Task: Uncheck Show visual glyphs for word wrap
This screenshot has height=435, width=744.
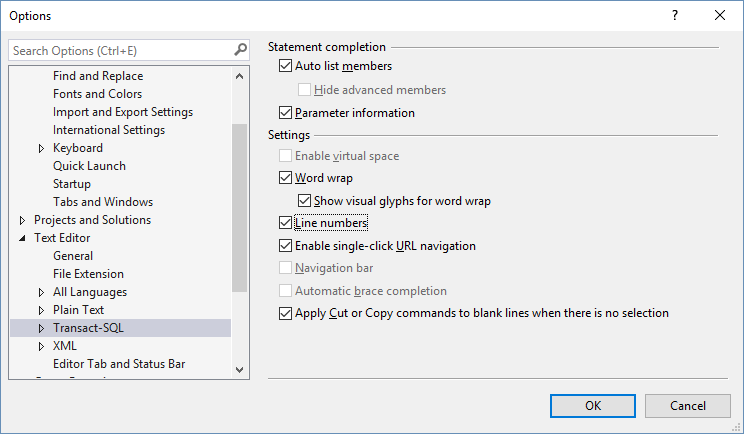Action: click(x=305, y=201)
